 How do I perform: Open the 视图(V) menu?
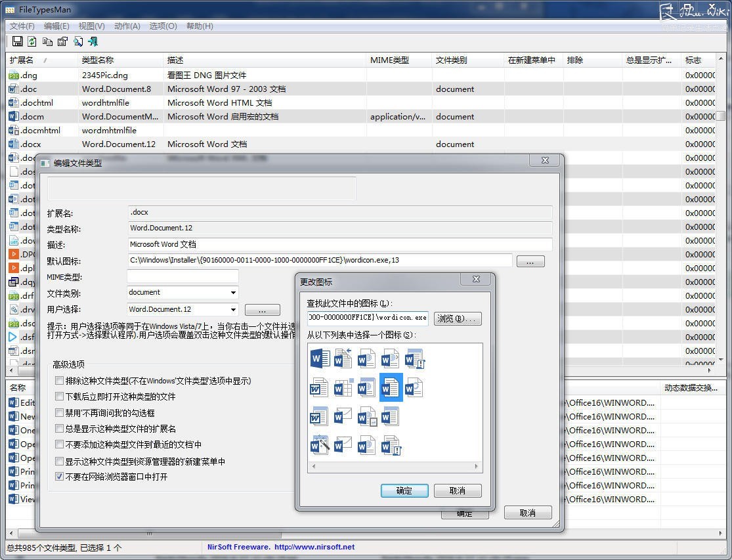click(x=91, y=26)
